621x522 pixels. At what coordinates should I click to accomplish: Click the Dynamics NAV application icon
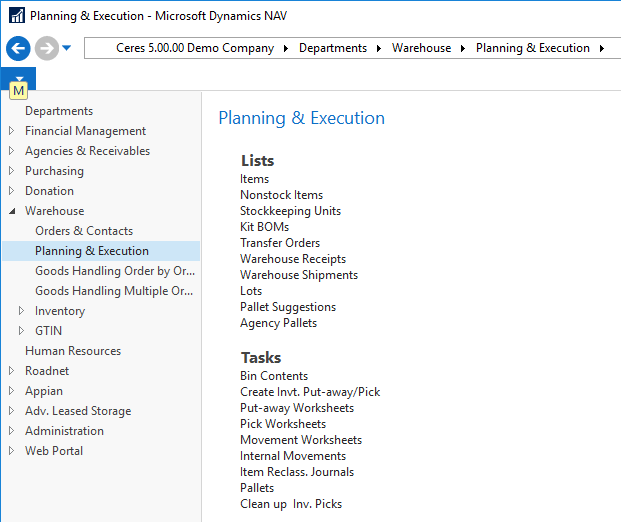point(15,16)
